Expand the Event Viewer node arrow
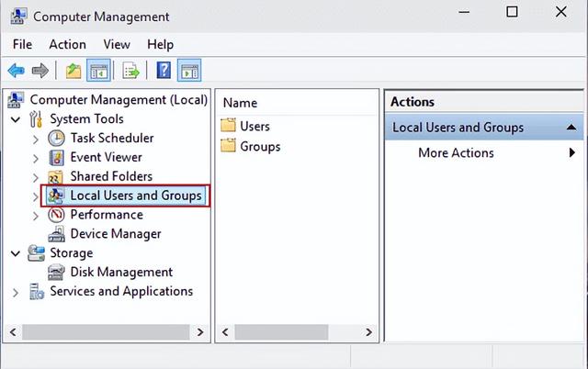Viewport: 588px width, 369px height. pos(36,159)
